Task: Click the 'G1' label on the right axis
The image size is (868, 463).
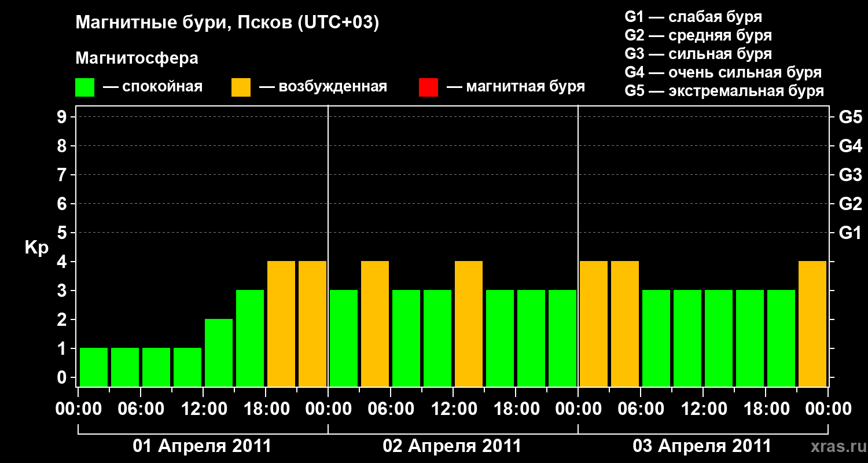Action: pyautogui.click(x=850, y=233)
